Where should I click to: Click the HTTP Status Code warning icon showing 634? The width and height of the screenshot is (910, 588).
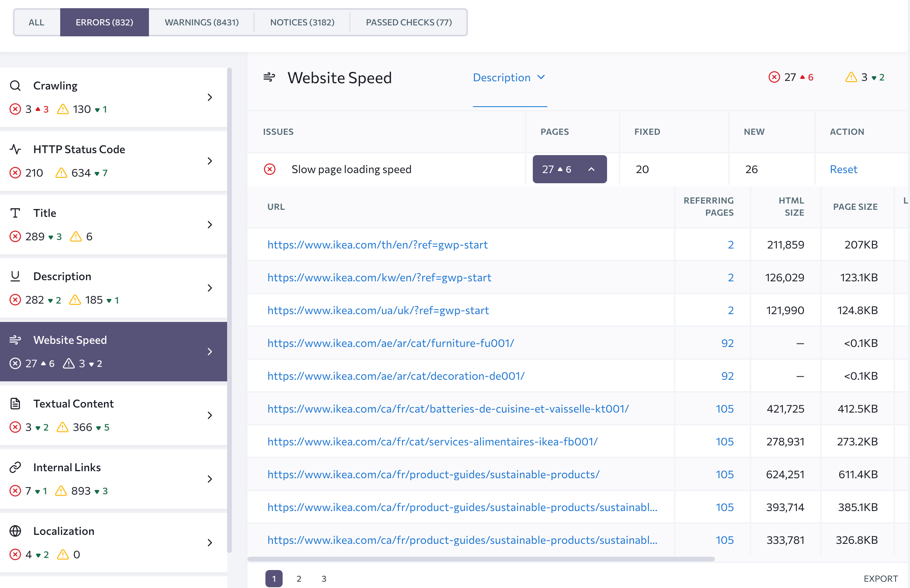coord(61,173)
